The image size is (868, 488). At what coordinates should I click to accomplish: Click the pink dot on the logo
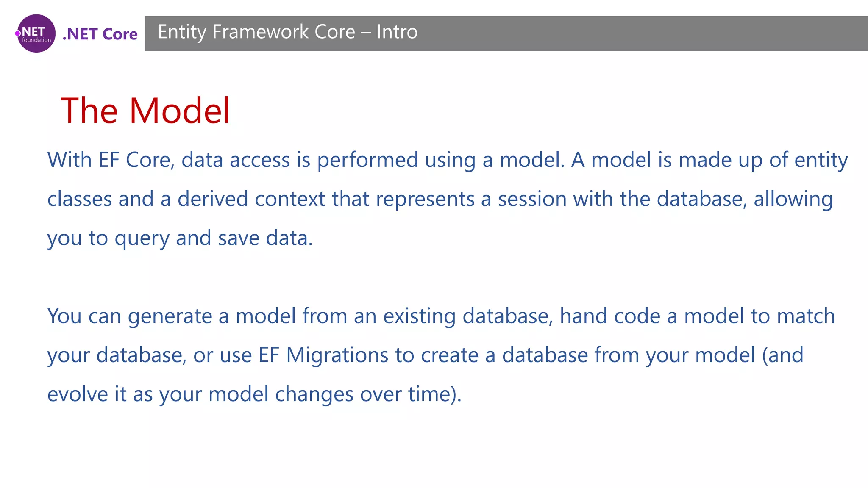[x=18, y=33]
